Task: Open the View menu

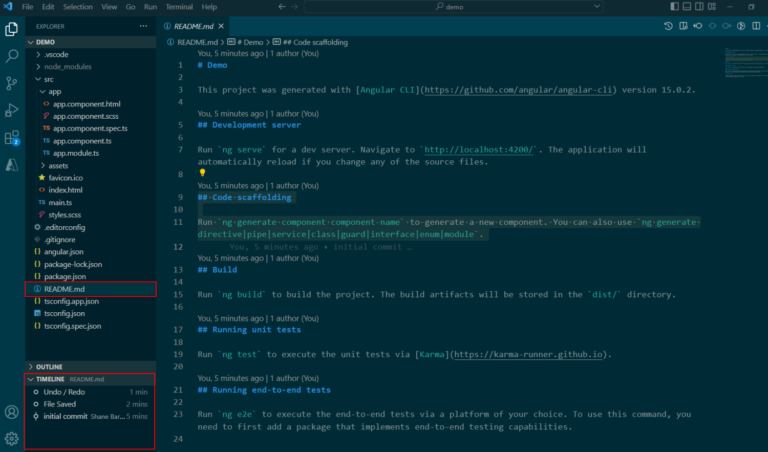Action: 109,7
